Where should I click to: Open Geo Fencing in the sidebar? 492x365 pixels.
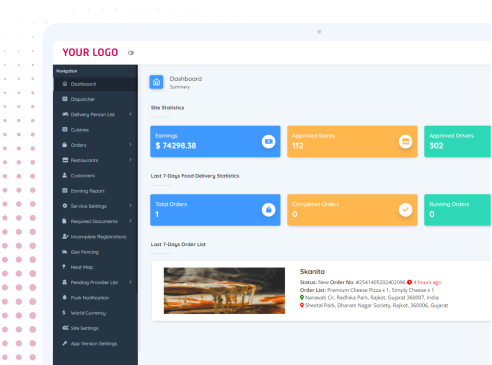click(x=95, y=252)
